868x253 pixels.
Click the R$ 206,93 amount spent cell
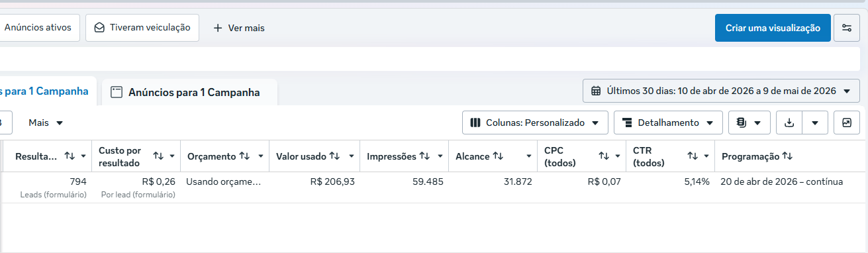click(332, 181)
